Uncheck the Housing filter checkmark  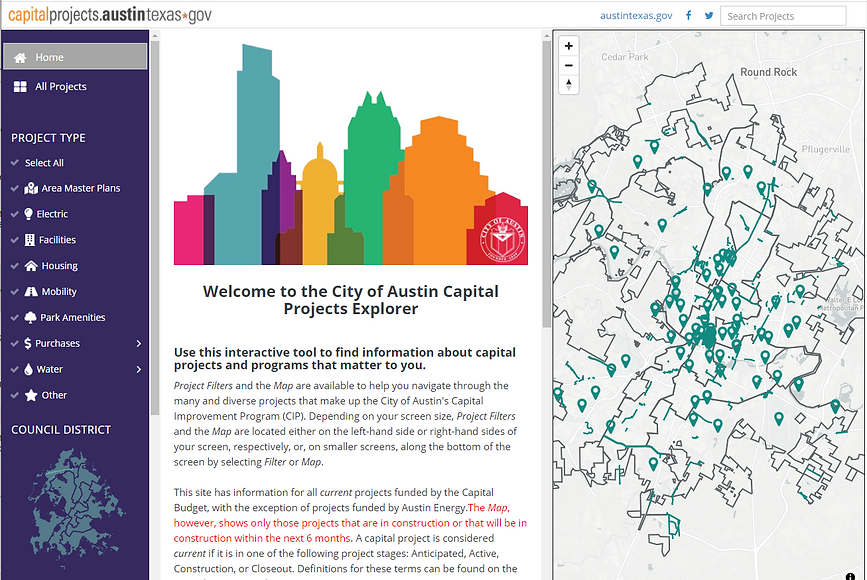[15, 266]
